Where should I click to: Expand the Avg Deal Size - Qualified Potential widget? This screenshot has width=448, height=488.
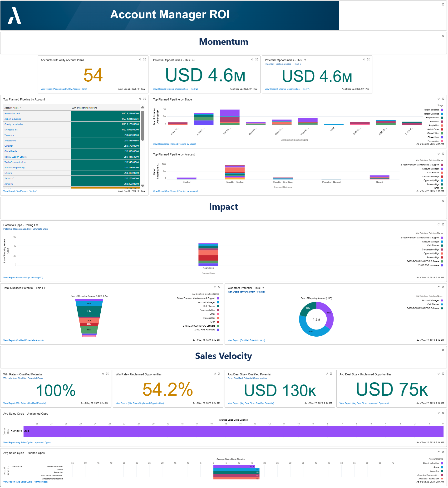pos(331,374)
